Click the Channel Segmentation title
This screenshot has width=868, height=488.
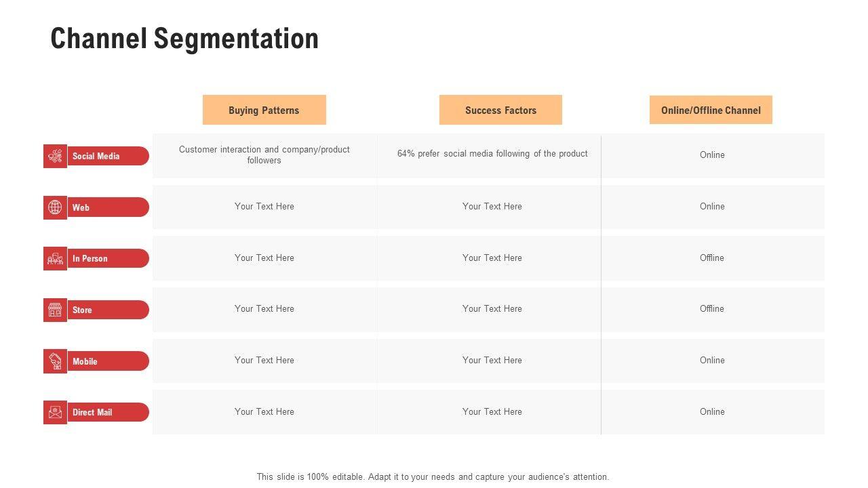click(184, 39)
